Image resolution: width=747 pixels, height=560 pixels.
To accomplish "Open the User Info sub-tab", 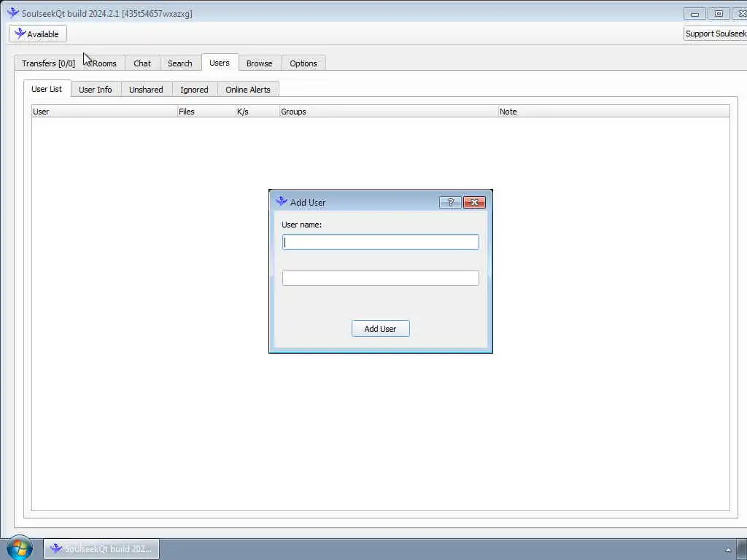I will coord(96,90).
